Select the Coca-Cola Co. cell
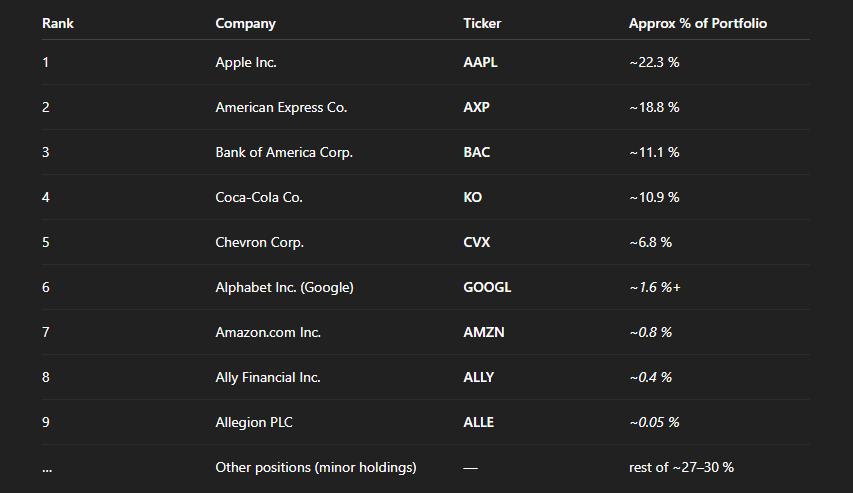853x493 pixels. click(x=259, y=197)
